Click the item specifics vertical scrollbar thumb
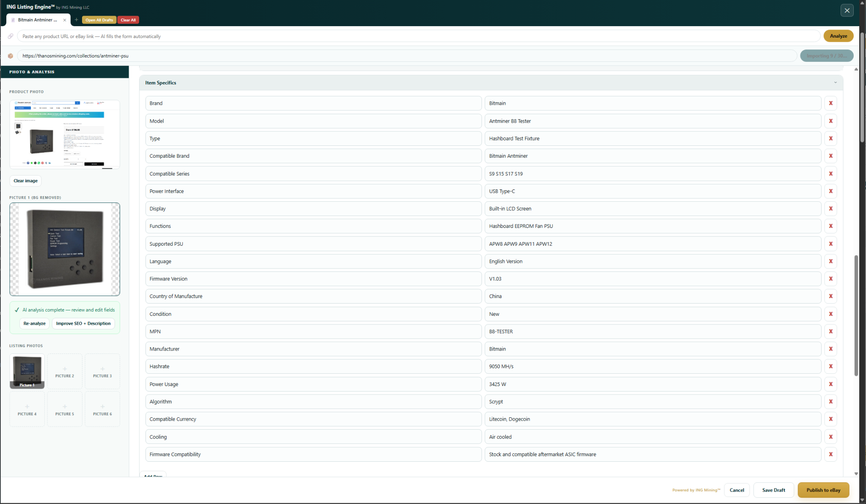Screen dimensions: 866x504 point(856,315)
